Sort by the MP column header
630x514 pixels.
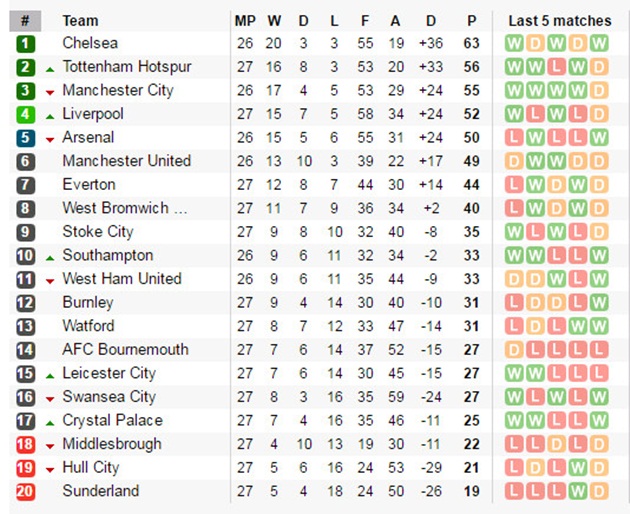(x=245, y=21)
